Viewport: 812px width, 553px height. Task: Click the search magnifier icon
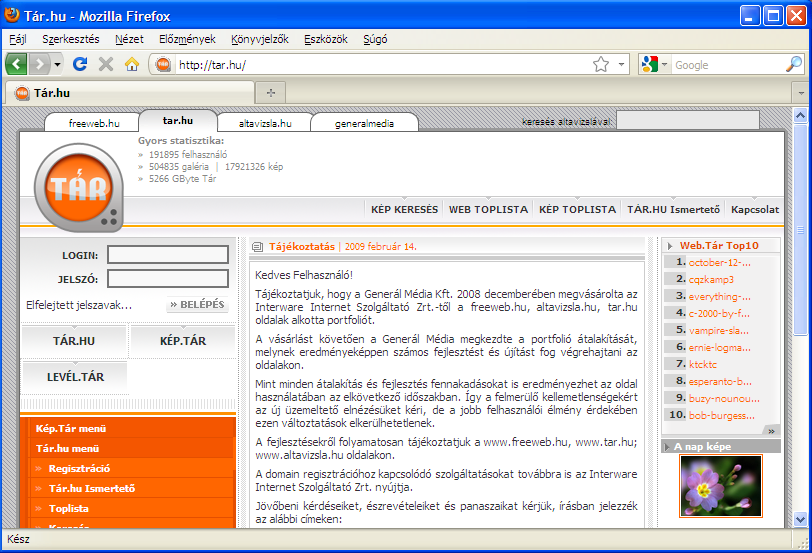click(793, 64)
